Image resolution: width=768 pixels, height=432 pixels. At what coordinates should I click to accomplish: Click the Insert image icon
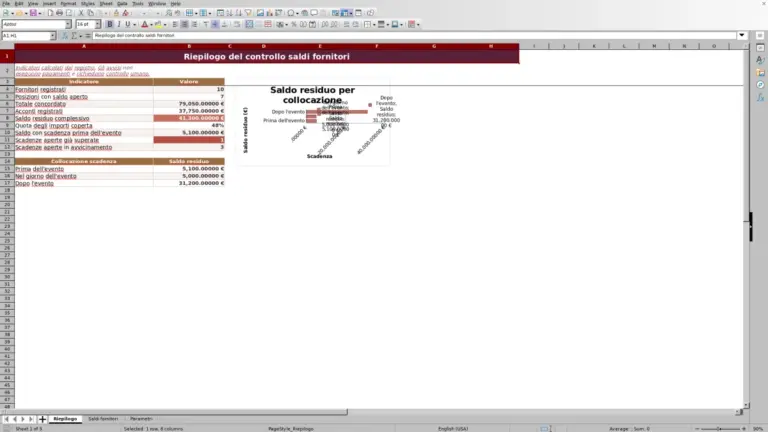click(x=260, y=13)
